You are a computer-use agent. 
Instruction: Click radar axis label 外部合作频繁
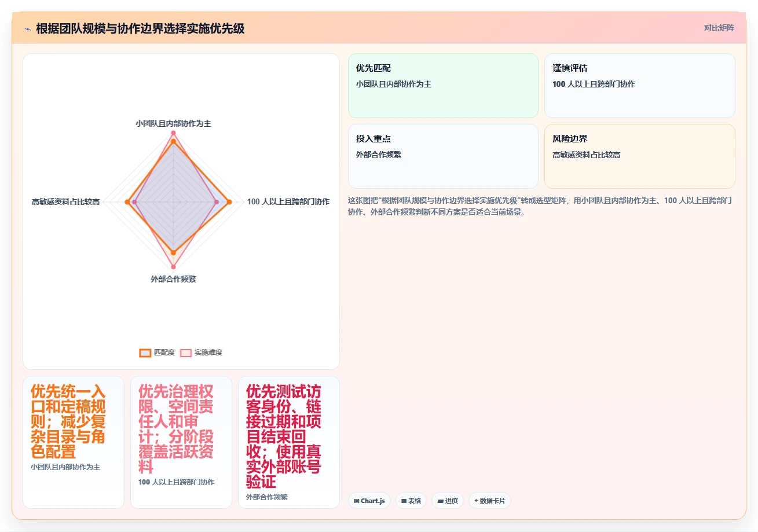[173, 279]
